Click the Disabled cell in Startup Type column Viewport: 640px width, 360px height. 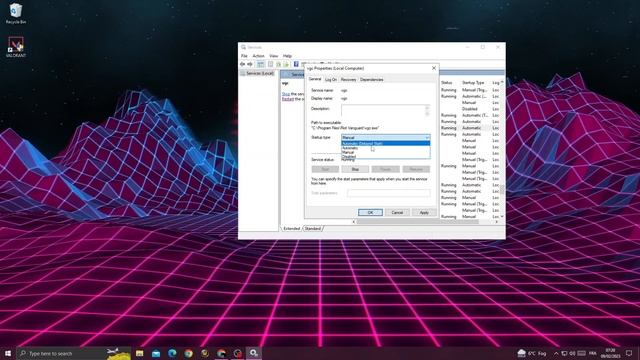[x=469, y=109]
